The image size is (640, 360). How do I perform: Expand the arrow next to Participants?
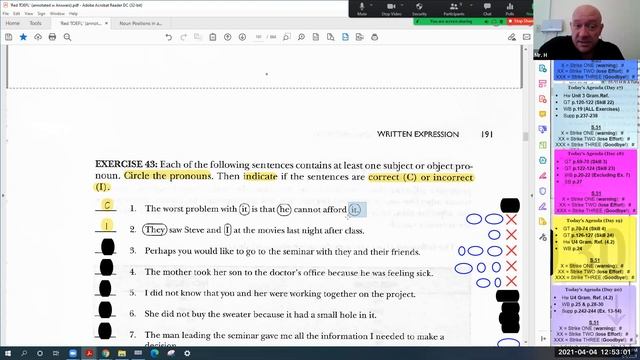click(x=471, y=5)
